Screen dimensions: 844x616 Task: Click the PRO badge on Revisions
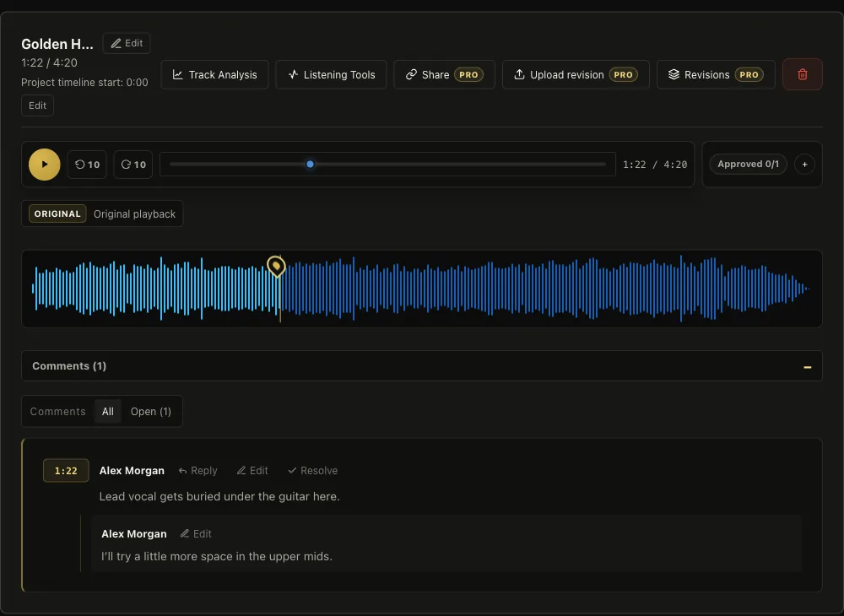(x=749, y=75)
